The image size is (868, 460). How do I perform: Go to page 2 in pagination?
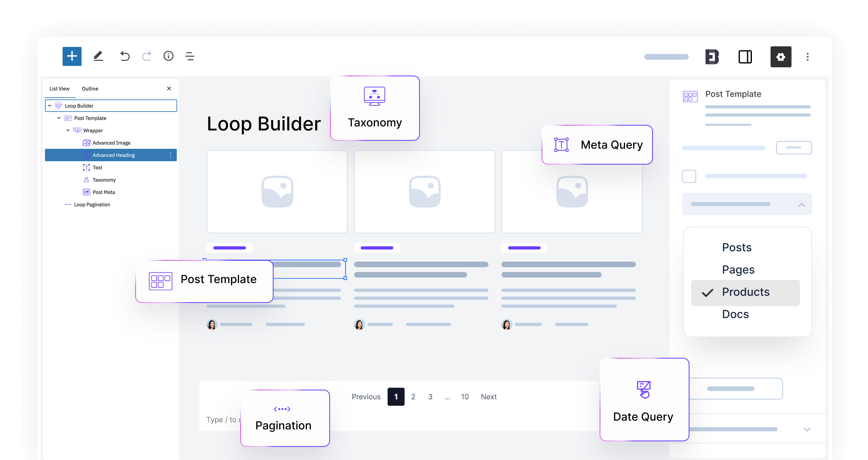413,397
